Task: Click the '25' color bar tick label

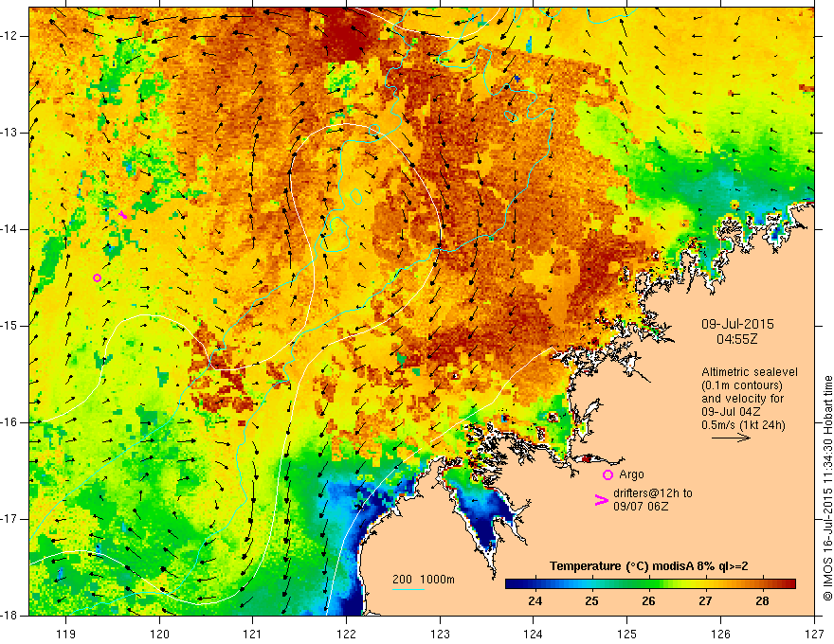Action: coord(592,601)
